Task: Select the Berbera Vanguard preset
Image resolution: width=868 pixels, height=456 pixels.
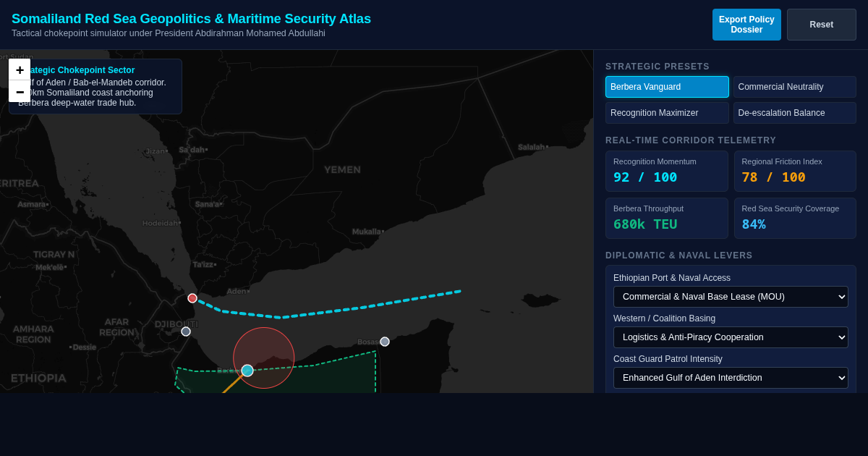Action: (667, 87)
